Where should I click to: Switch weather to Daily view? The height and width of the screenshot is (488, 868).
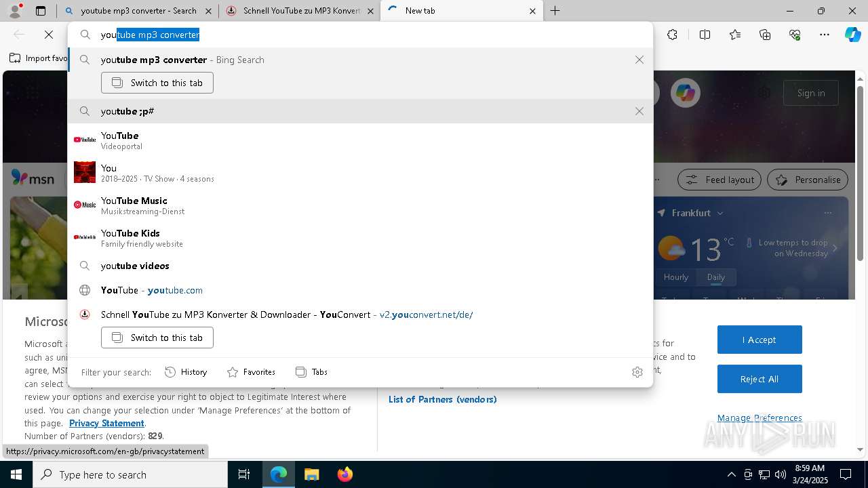pos(716,277)
